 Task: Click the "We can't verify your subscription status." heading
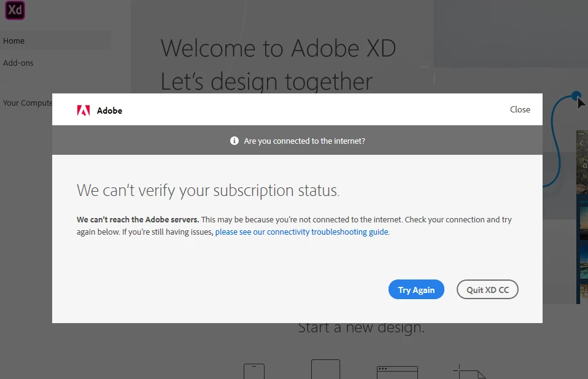208,190
